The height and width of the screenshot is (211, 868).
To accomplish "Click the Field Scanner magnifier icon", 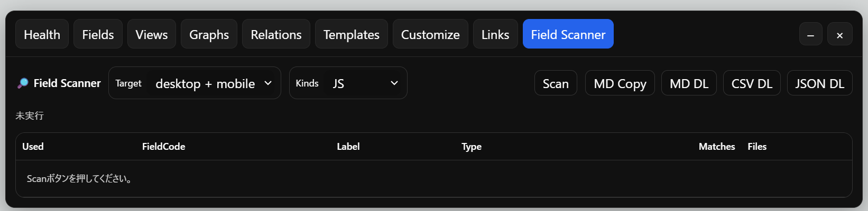I will [23, 83].
